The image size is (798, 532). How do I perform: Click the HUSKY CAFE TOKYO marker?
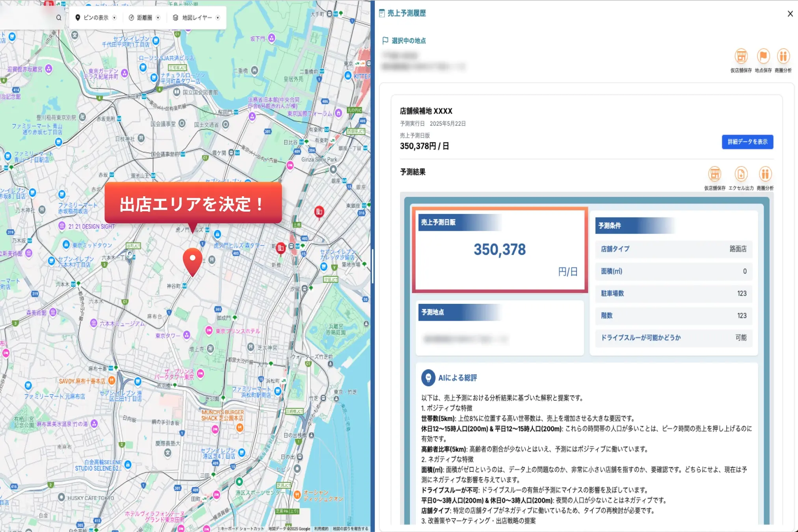pyautogui.click(x=61, y=497)
